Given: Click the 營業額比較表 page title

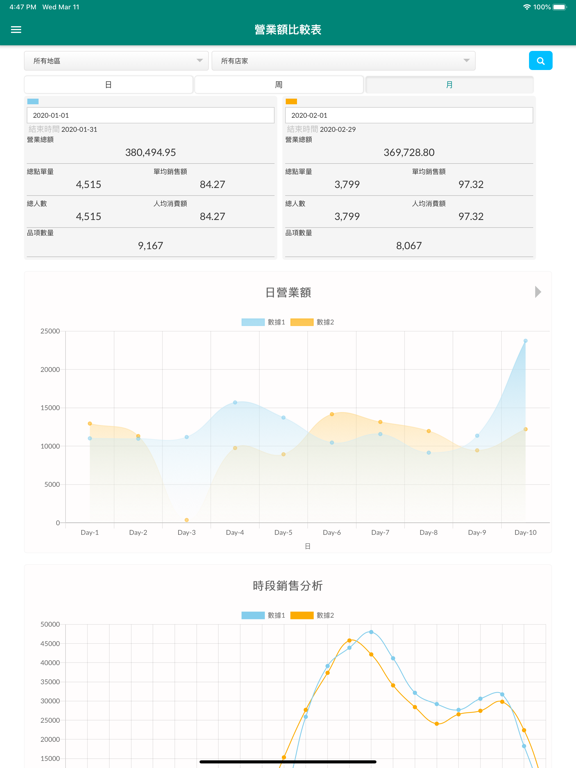Looking at the screenshot, I should click(288, 29).
